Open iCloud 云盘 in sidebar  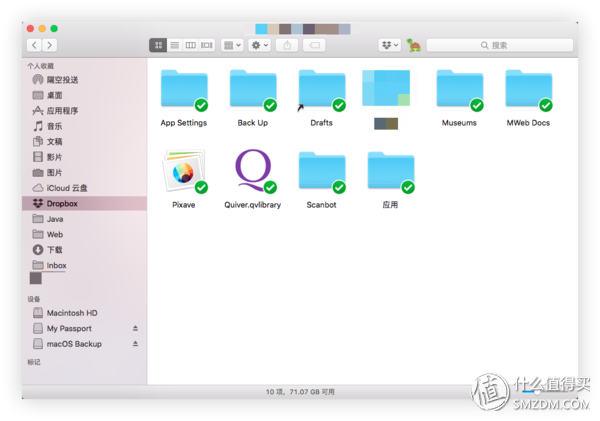(x=84, y=188)
